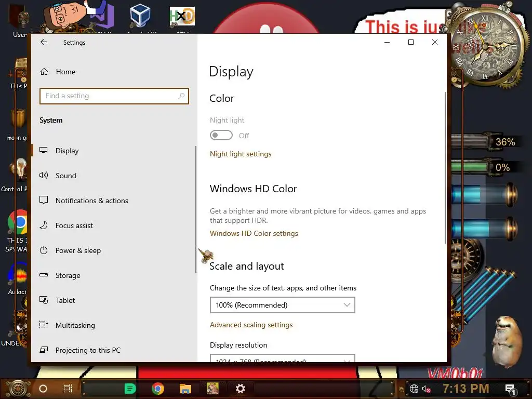Image resolution: width=532 pixels, height=399 pixels.
Task: Open File Explorer from the taskbar
Action: (185, 389)
